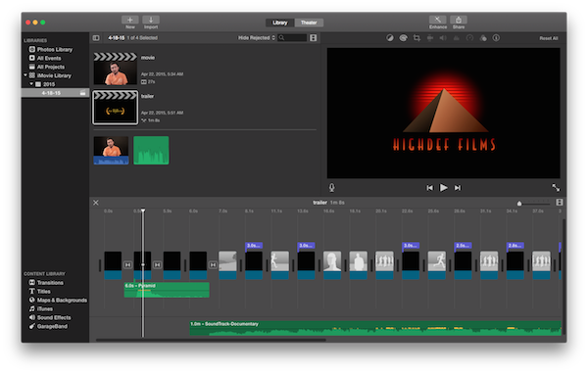Toggle the Libraries sidebar visibility button

[96, 38]
